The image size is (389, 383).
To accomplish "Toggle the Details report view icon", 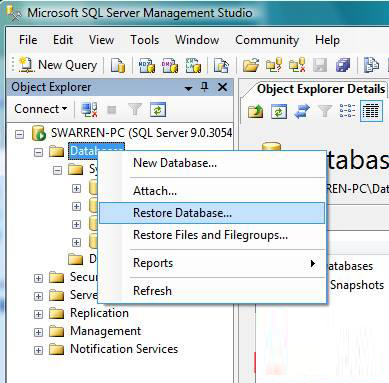I will (370, 111).
